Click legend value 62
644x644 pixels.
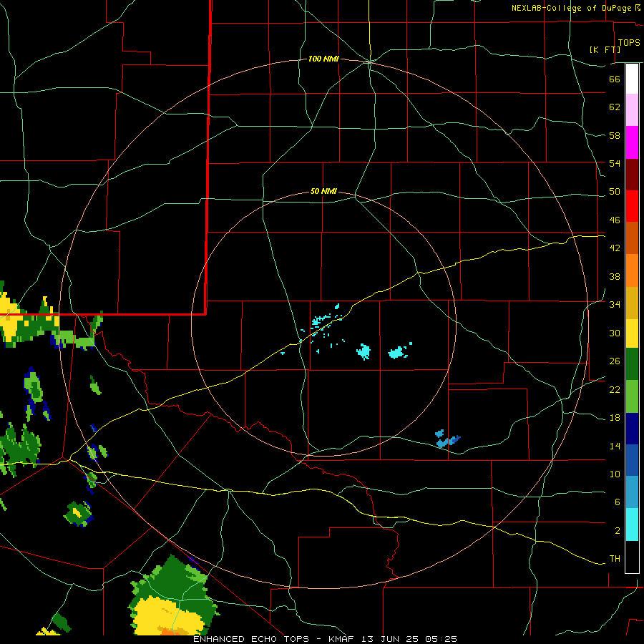click(615, 107)
